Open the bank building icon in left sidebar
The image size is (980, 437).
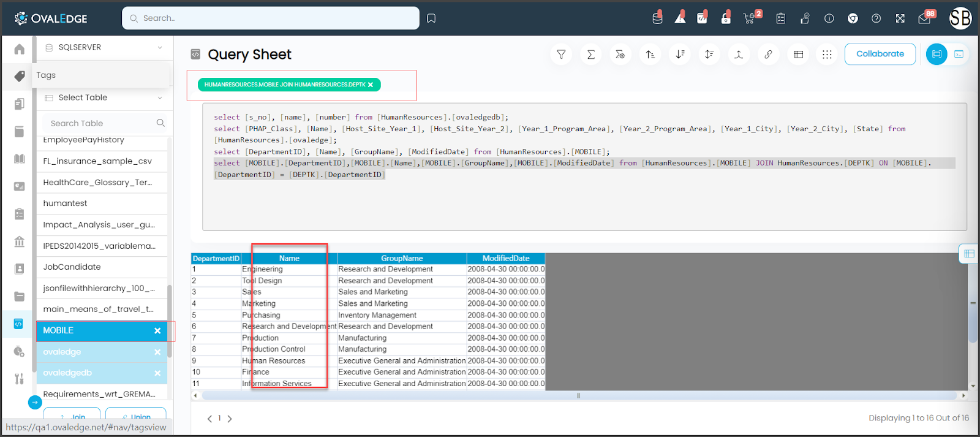click(x=20, y=241)
